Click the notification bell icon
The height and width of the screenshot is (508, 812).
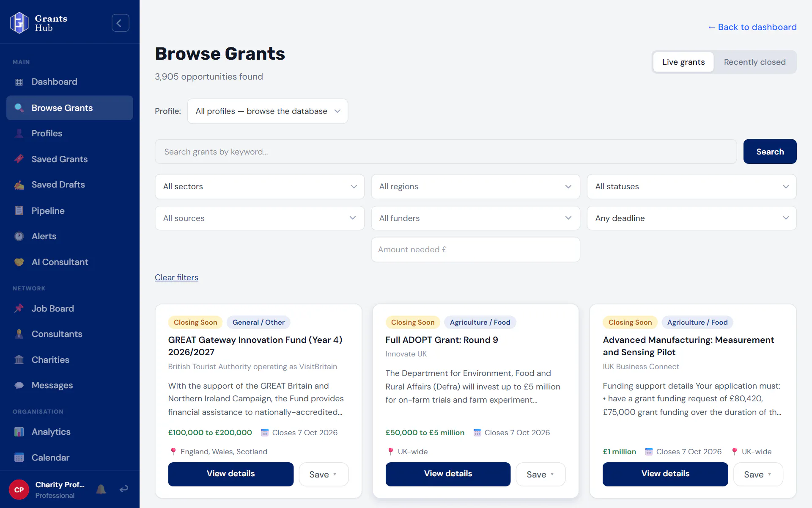[101, 489]
